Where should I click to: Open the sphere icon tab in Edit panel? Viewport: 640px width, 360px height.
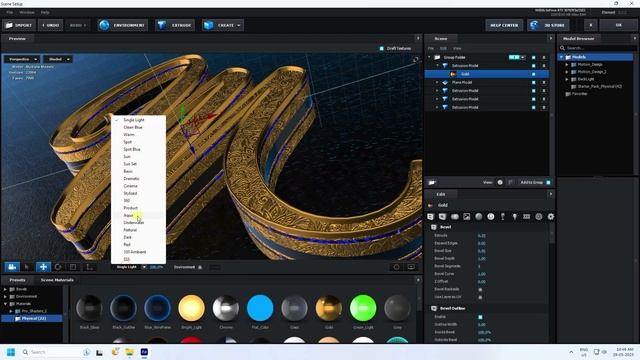(x=479, y=217)
